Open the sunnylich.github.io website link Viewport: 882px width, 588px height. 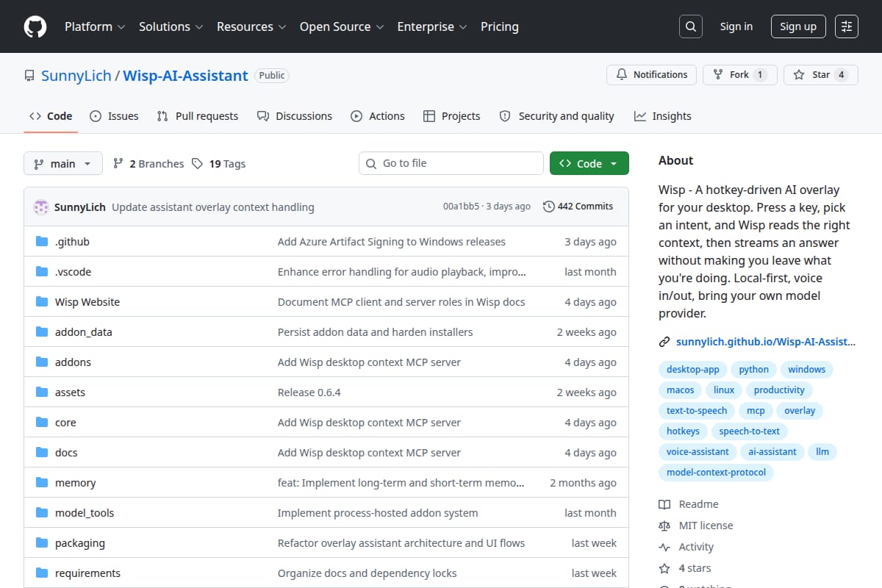[757, 342]
